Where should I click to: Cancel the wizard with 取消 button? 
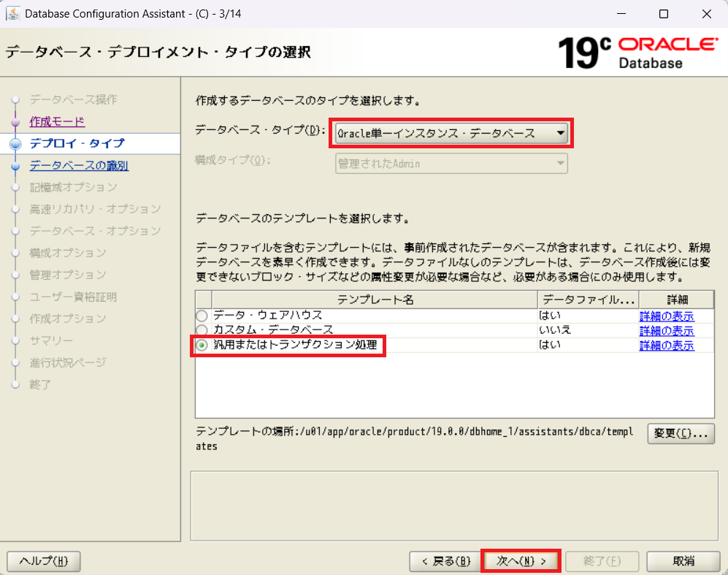point(683,560)
